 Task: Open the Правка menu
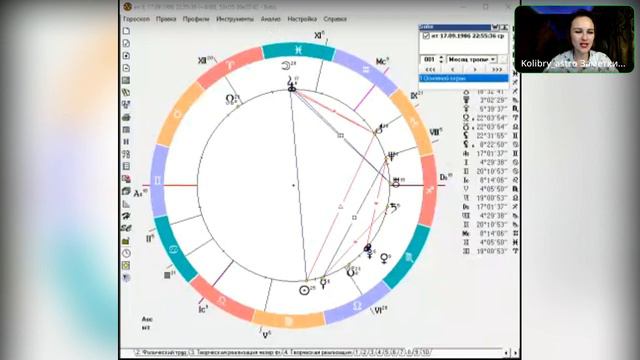pyautogui.click(x=166, y=19)
